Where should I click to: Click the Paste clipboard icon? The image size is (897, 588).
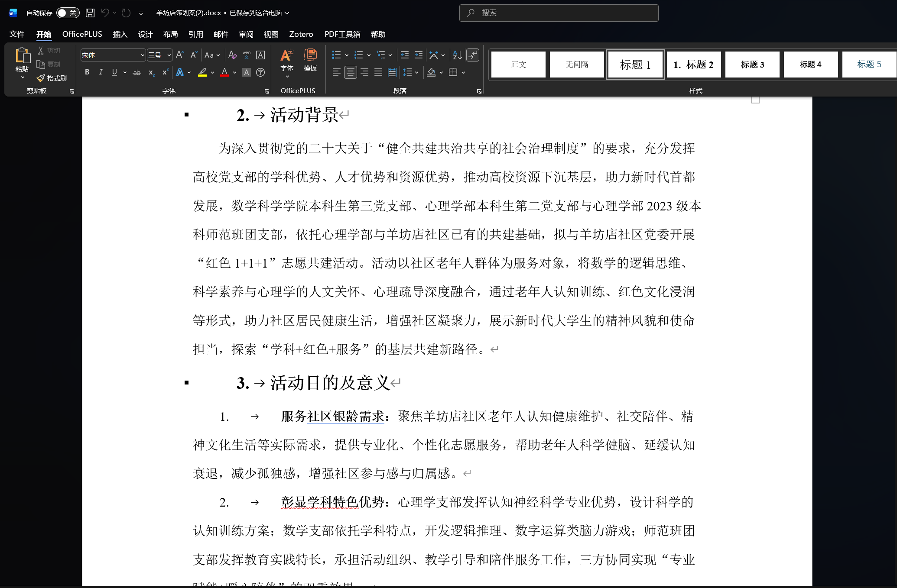tap(22, 55)
